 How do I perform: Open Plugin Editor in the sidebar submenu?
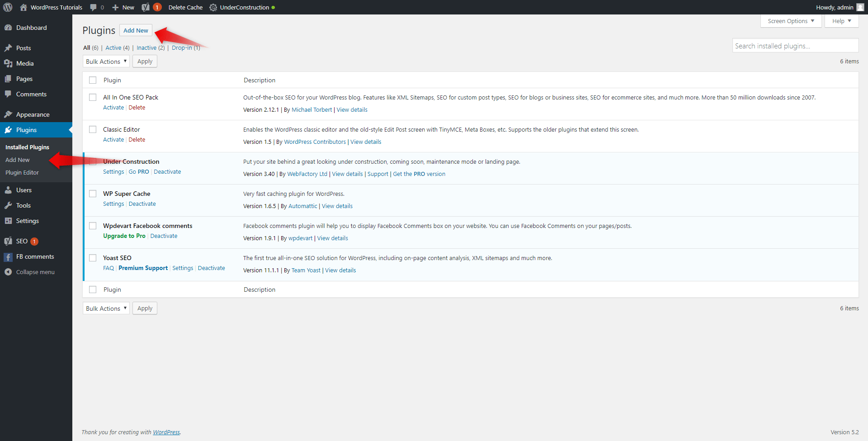coord(22,172)
